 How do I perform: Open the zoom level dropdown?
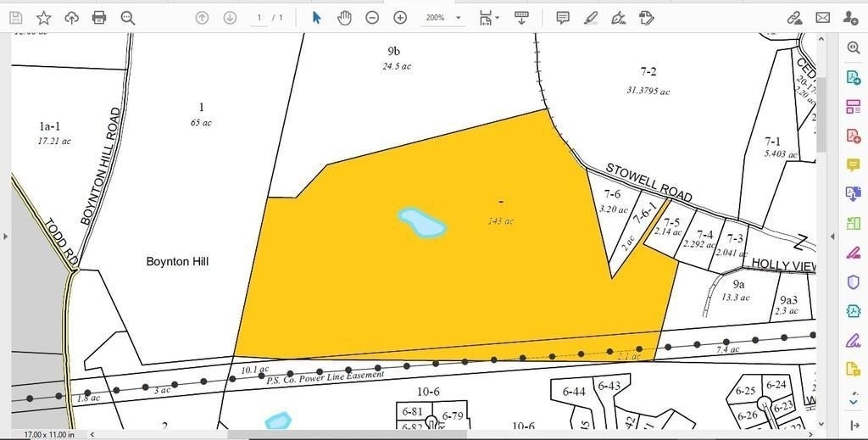(x=442, y=18)
